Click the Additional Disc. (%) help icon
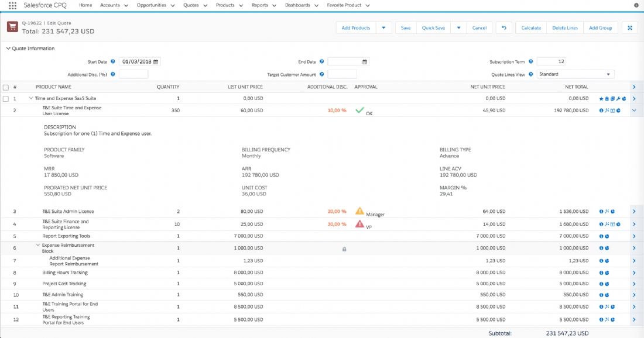This screenshot has height=338, width=644. (112, 74)
